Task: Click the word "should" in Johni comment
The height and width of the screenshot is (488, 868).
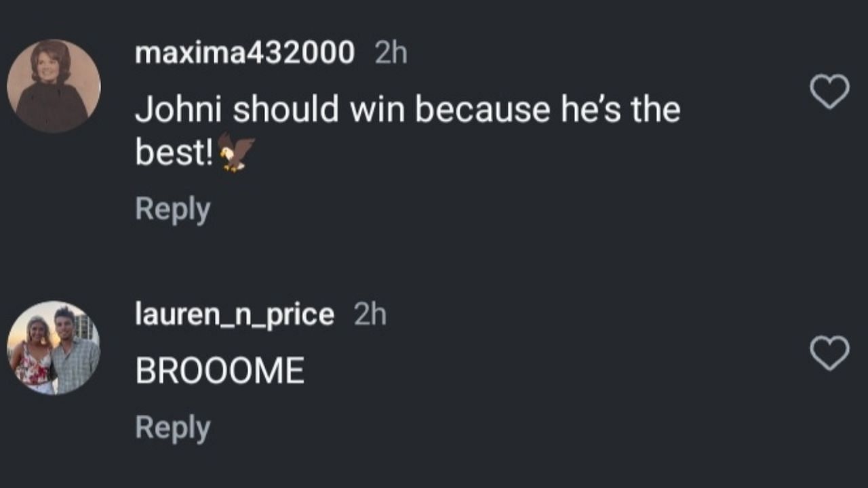Action: tap(285, 110)
